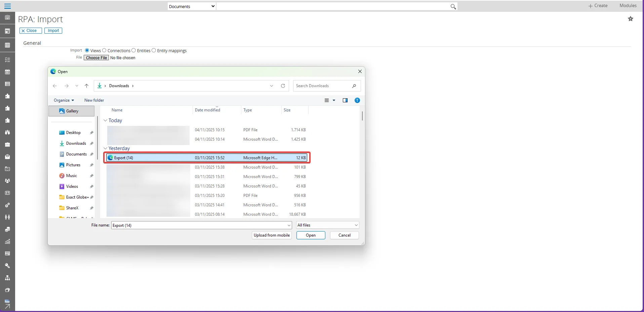Open the Organize menu
The width and height of the screenshot is (644, 312).
click(64, 100)
